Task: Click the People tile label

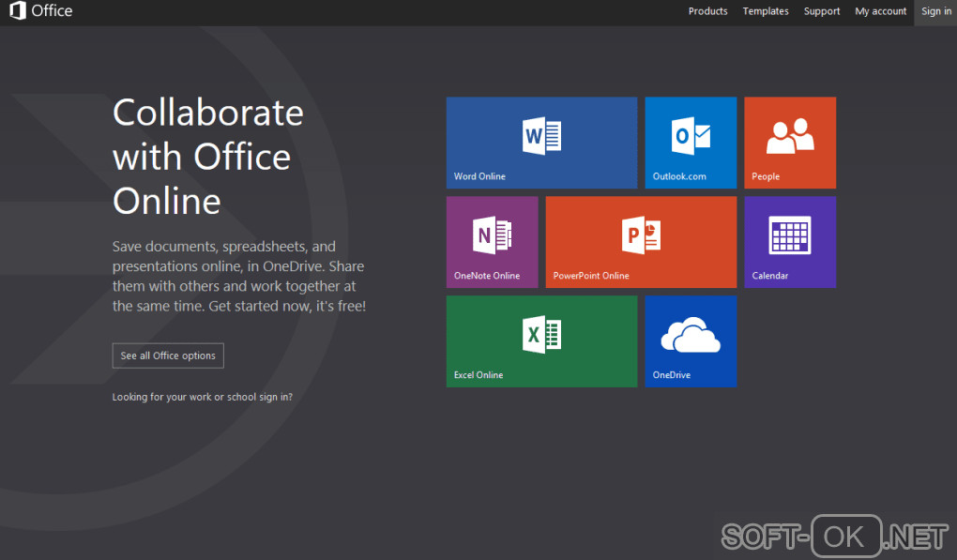Action: [766, 176]
